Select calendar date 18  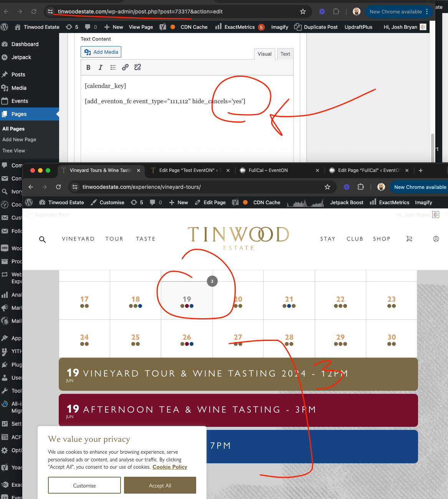(136, 301)
